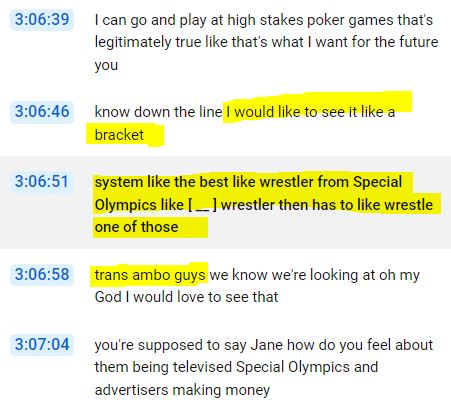Select the 'system like the best' line

pos(248,182)
